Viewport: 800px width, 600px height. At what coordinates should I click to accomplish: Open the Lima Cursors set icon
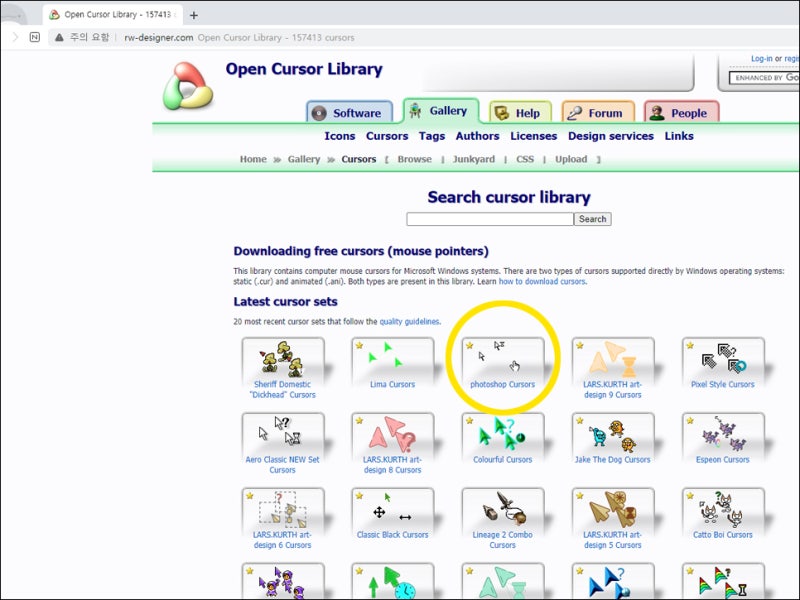coord(392,358)
